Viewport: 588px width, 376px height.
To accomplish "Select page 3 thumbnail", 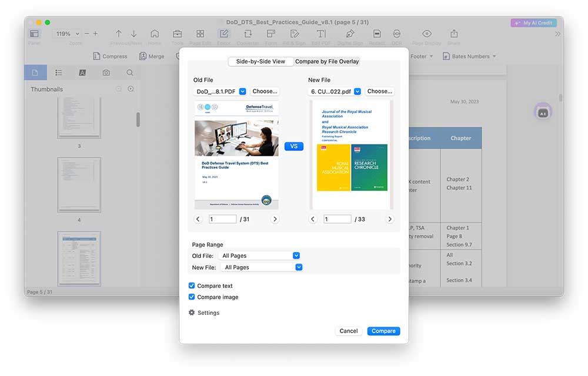I will pyautogui.click(x=79, y=118).
